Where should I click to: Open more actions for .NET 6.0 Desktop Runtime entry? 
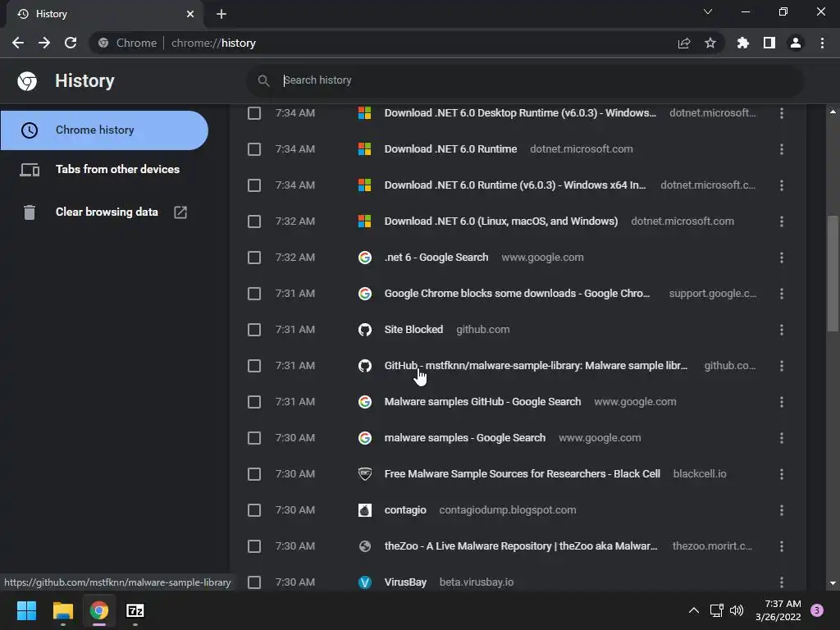(782, 113)
